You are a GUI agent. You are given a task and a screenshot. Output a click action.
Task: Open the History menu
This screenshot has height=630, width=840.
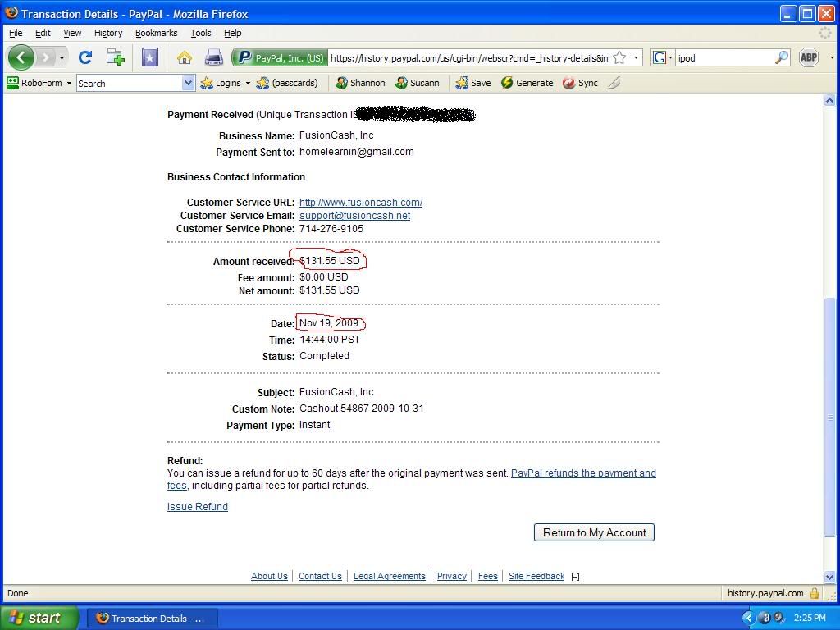107,33
